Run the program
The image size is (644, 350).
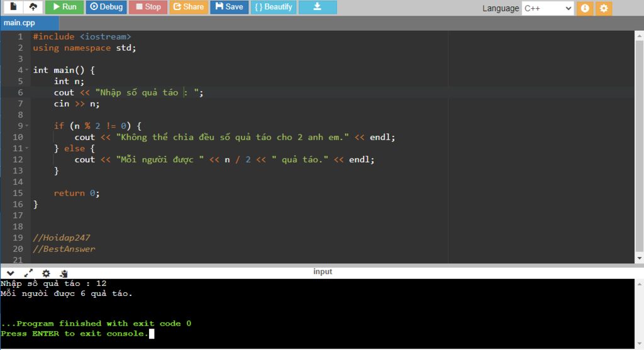65,7
